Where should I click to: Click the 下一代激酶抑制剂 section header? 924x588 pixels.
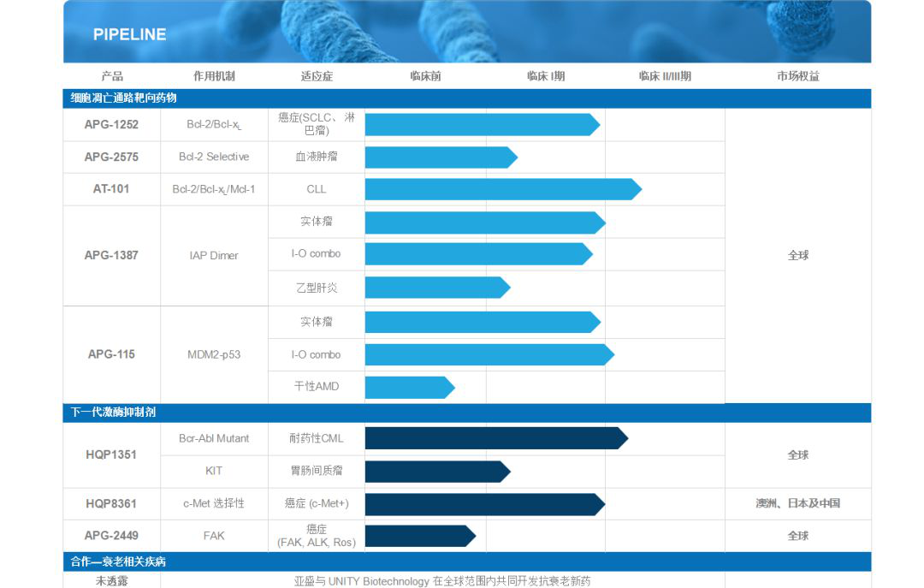click(x=467, y=413)
